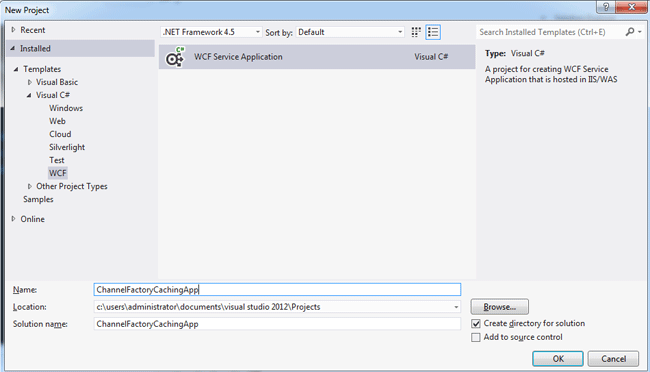Image resolution: width=650 pixels, height=372 pixels.
Task: Open the Sort by Default dropdown
Action: click(x=350, y=32)
